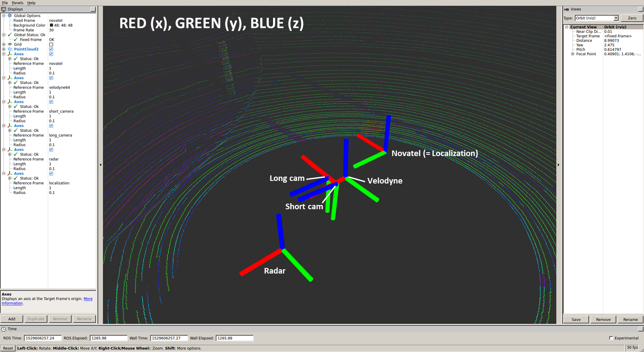This screenshot has width=644, height=352.
Task: Click the Axes icon above the localization frame
Action: (x=10, y=174)
